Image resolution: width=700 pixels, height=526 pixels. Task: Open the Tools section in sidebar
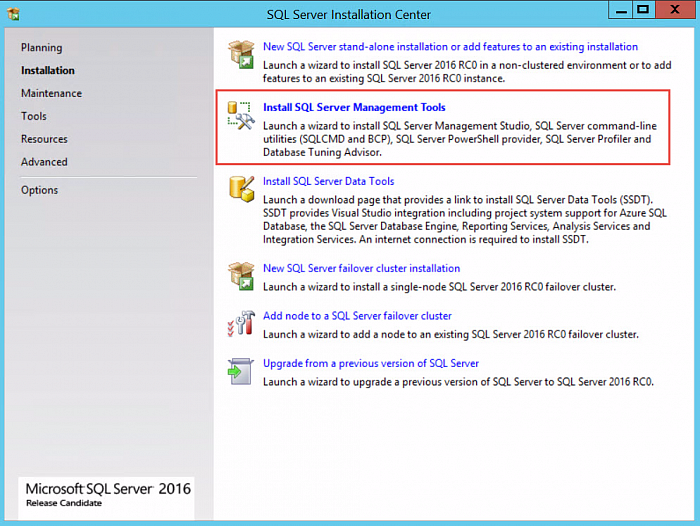coord(34,116)
